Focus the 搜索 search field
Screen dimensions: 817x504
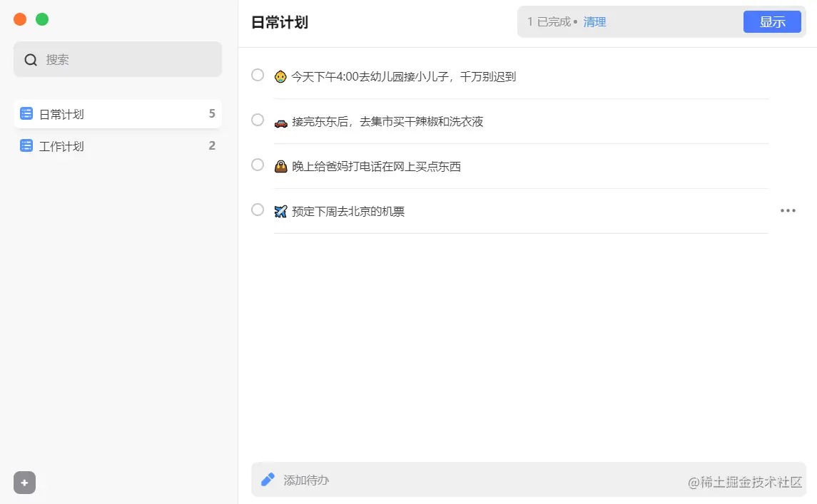pyautogui.click(x=118, y=59)
